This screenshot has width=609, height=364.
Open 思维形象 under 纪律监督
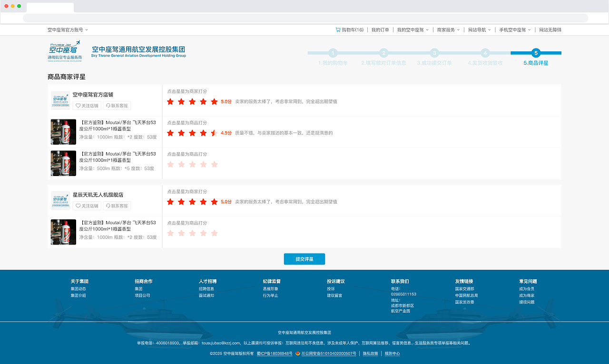(x=271, y=289)
